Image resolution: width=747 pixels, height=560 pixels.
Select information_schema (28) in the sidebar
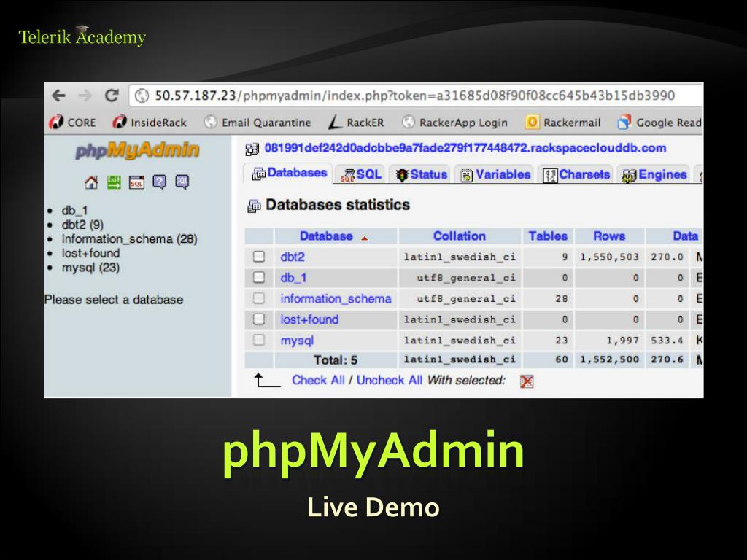(x=129, y=239)
